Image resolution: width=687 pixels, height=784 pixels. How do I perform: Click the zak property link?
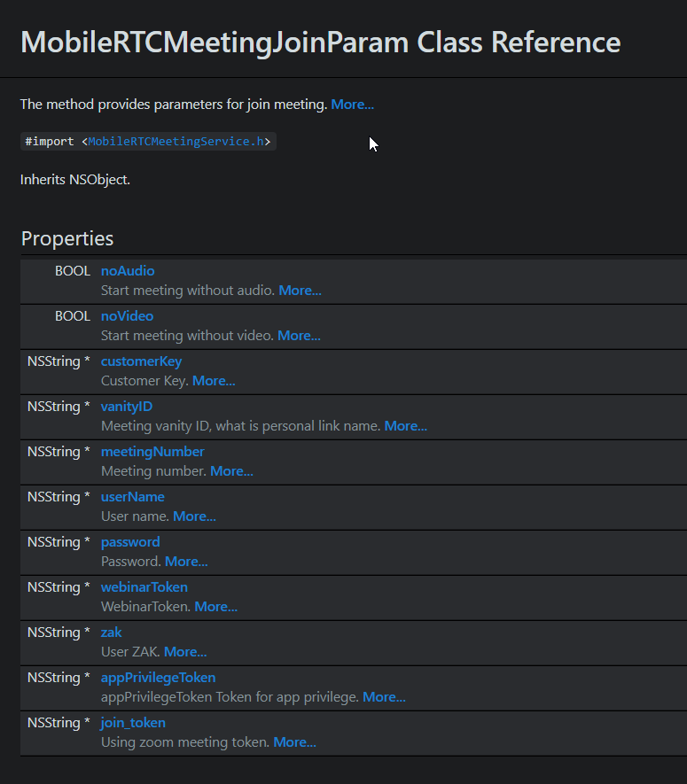pos(112,633)
